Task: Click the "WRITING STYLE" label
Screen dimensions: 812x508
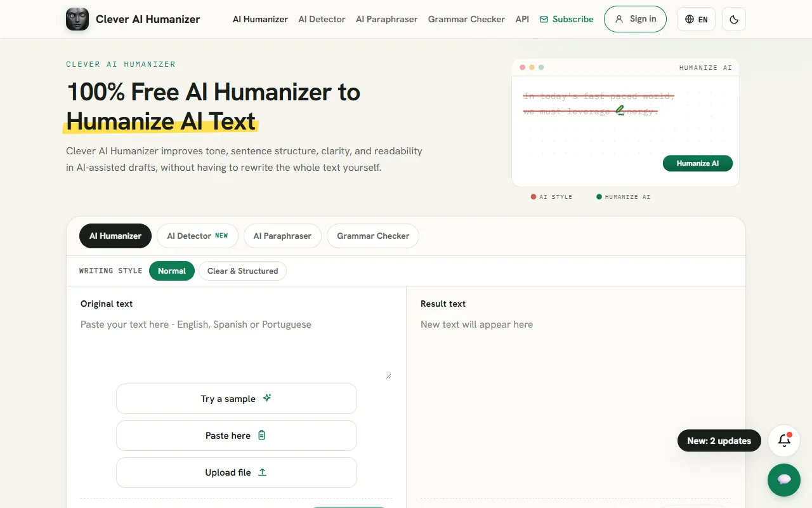Action: tap(111, 271)
